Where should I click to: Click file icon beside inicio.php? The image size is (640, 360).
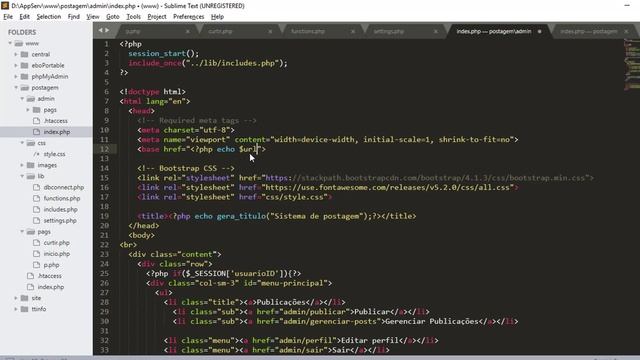click(x=37, y=254)
